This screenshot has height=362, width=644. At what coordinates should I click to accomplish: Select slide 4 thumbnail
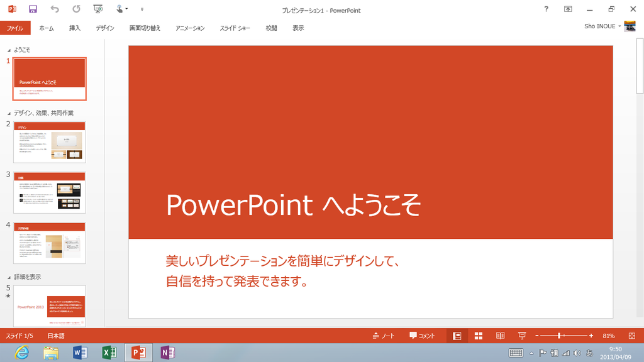(x=49, y=243)
